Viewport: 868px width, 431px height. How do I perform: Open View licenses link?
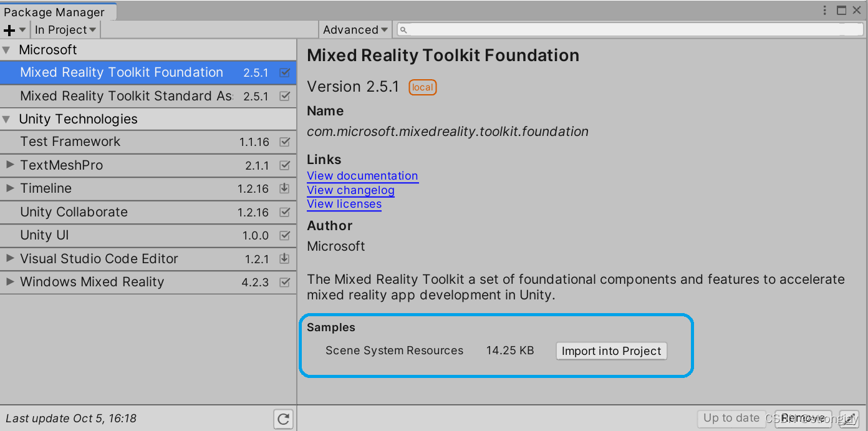(344, 204)
